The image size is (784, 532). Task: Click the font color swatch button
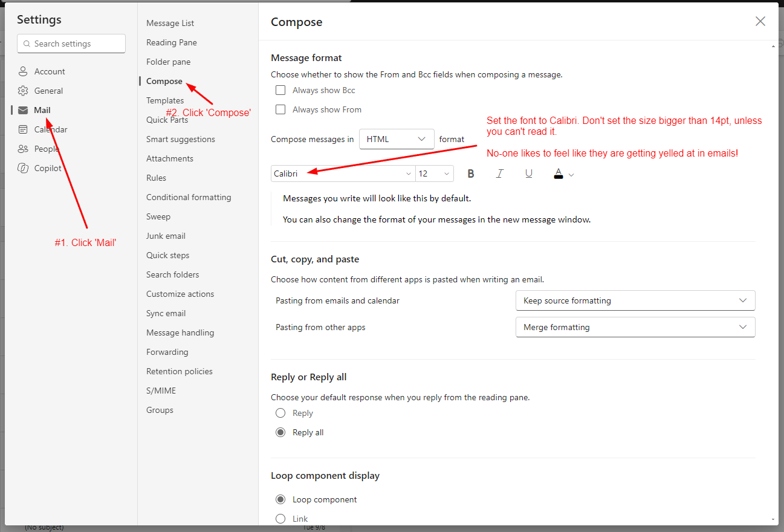pyautogui.click(x=559, y=174)
